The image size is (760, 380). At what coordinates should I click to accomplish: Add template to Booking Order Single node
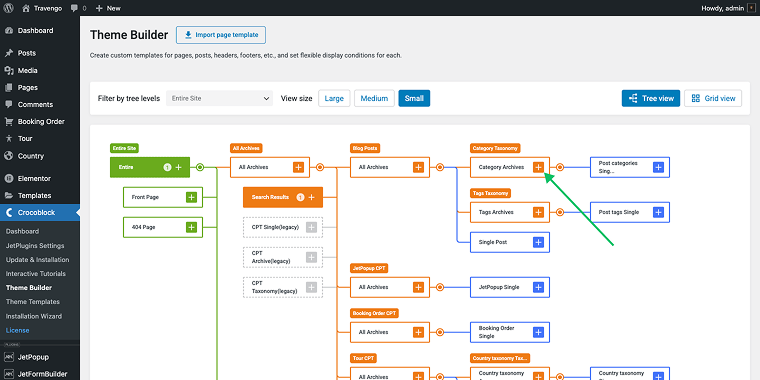(x=538, y=332)
